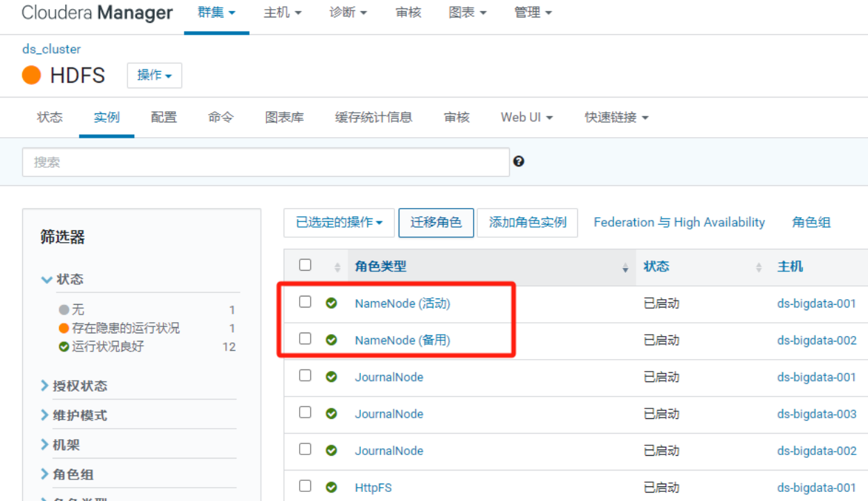This screenshot has width=868, height=501.
Task: Switch to the 配置 tab
Action: (163, 118)
